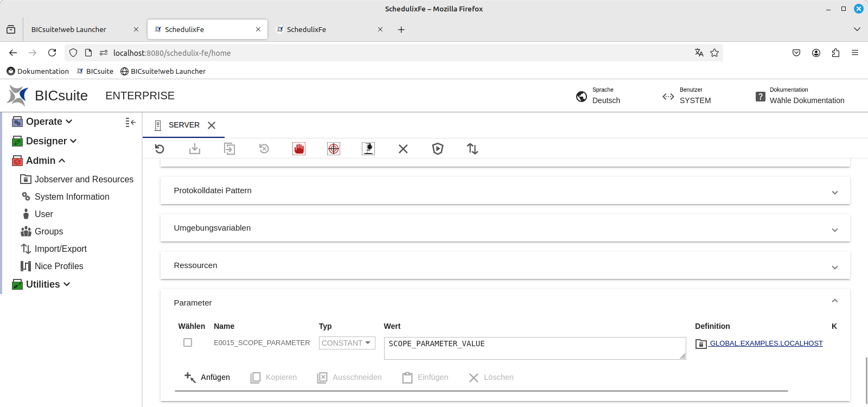
Task: Collapse the left navigation sidebar
Action: point(130,123)
